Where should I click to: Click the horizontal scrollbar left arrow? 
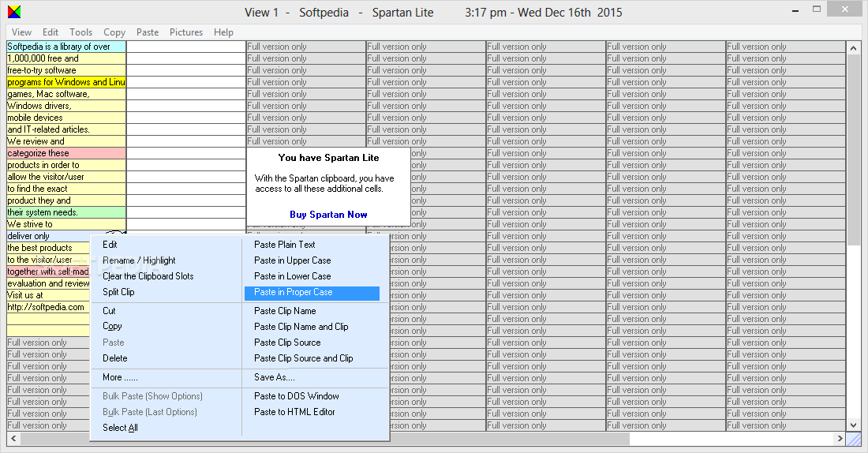click(14, 439)
